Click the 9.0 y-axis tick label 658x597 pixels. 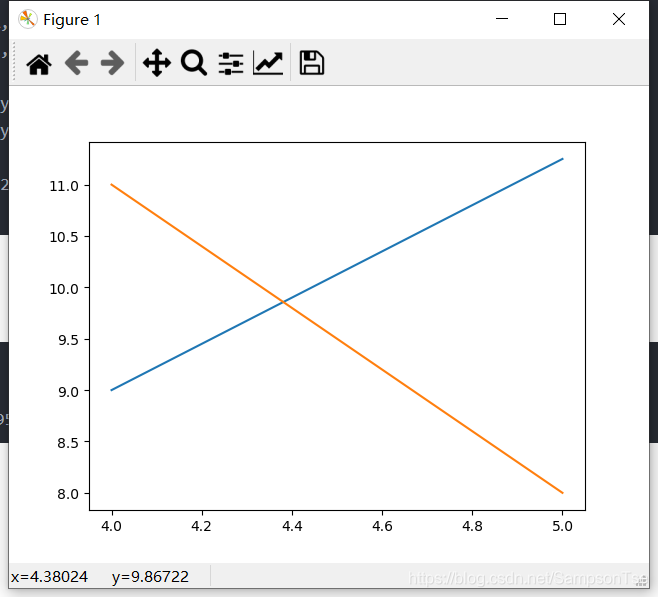[x=68, y=391]
